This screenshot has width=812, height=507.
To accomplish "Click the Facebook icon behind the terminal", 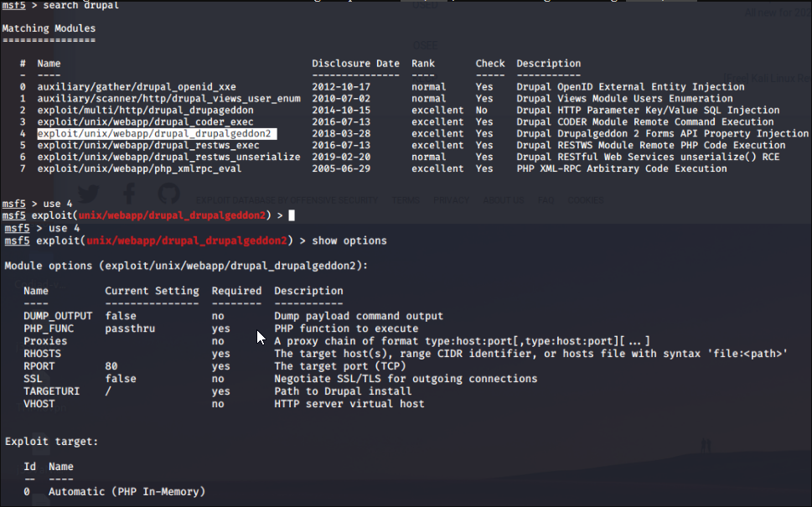I will coord(129,194).
